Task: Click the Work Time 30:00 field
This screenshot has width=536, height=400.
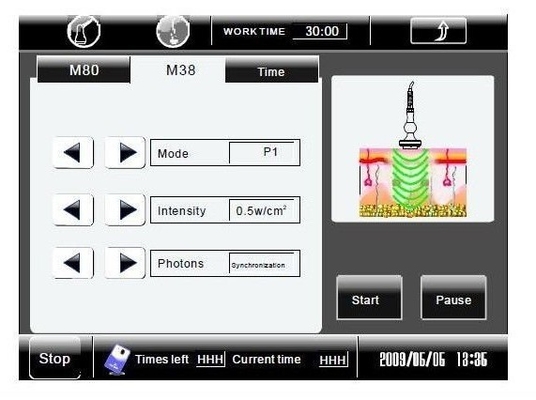Action: (x=320, y=31)
